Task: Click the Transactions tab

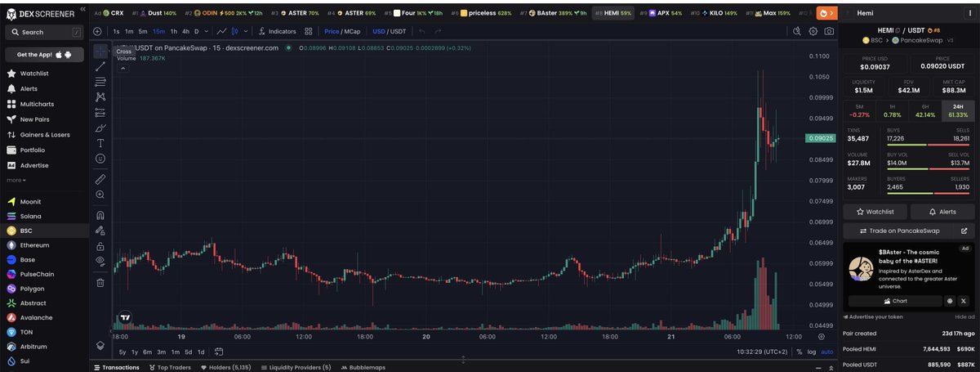Action: [115, 367]
